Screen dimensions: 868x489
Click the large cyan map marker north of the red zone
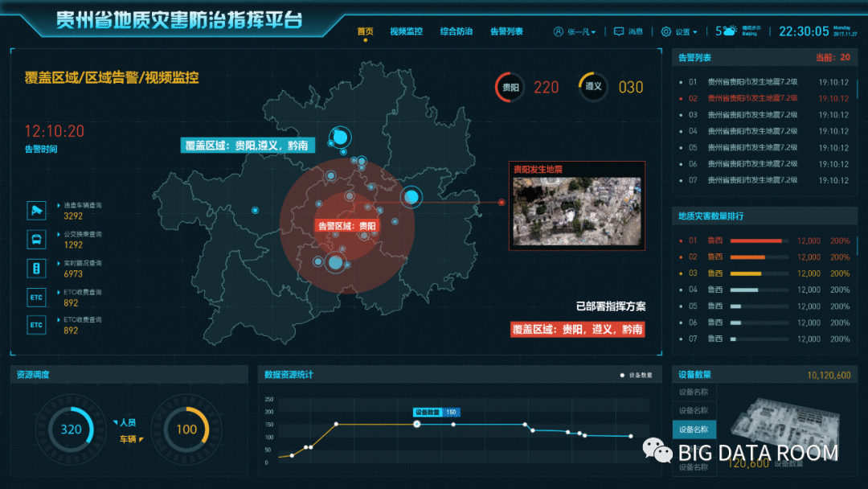[x=341, y=137]
